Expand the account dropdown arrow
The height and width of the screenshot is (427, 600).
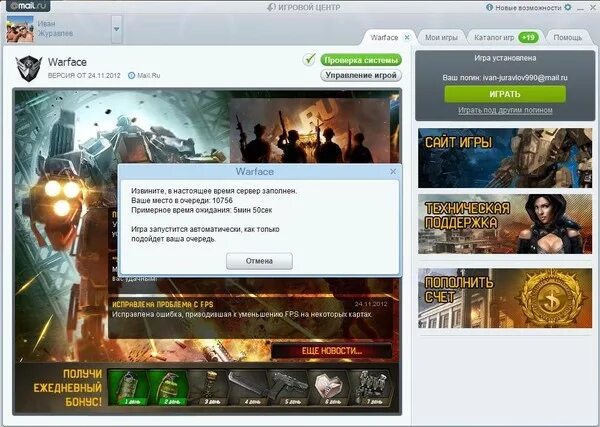[117, 29]
